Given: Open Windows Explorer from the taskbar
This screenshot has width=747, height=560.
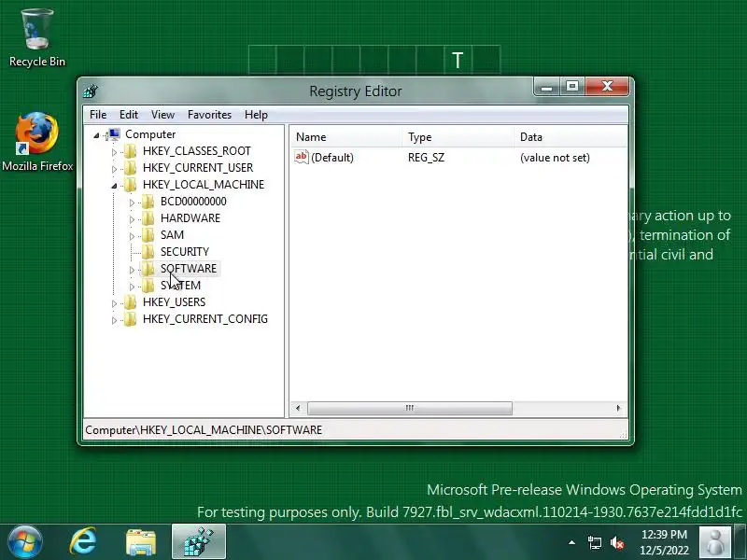Looking at the screenshot, I should coord(141,542).
